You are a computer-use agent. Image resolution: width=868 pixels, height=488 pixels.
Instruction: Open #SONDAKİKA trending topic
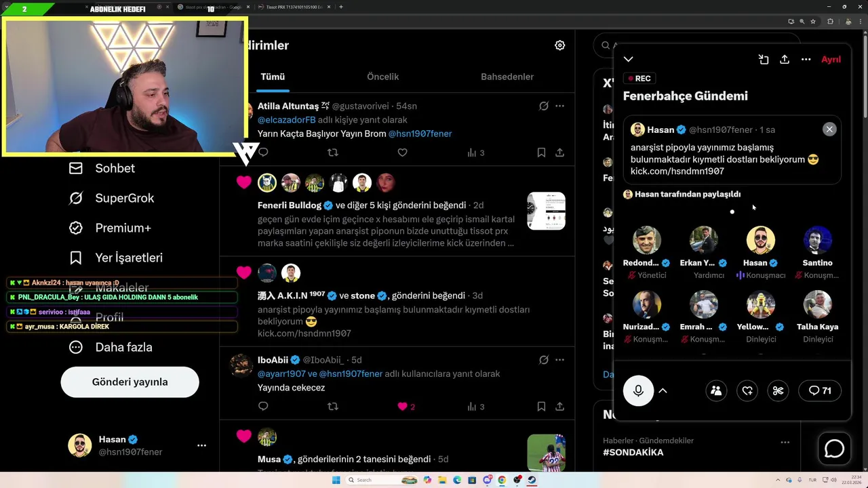click(633, 452)
